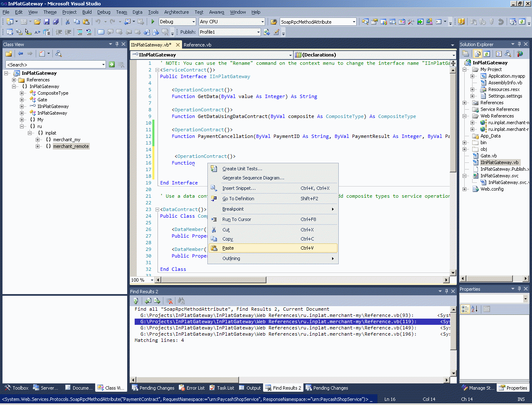The height and width of the screenshot is (405, 532).
Task: Open the Publish Profile1 dropdown
Action: (x=258, y=32)
